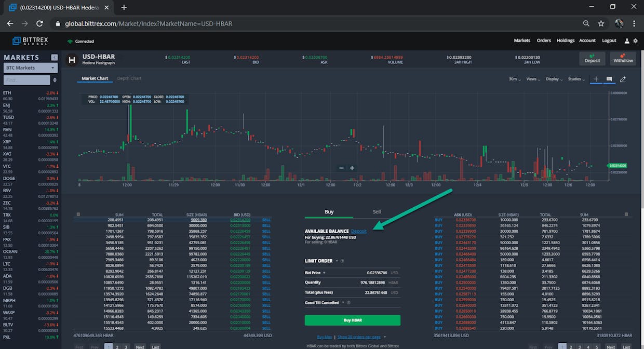Image resolution: width=644 pixels, height=349 pixels.
Task: Expand the Bid Price dropdown
Action: 325,273
